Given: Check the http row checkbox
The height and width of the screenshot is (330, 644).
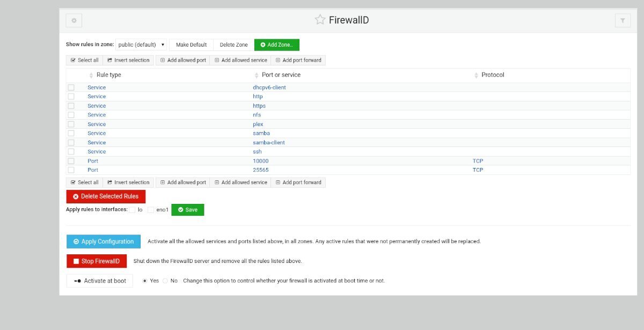Looking at the screenshot, I should point(71,97).
